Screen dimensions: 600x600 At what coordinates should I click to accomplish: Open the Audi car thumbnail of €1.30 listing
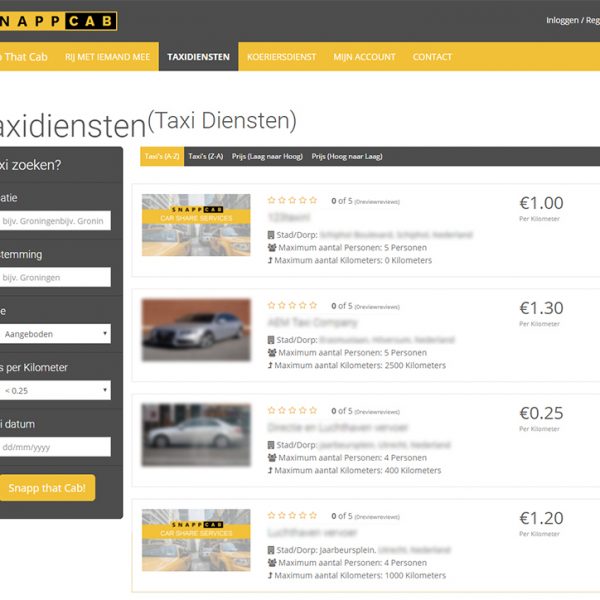[196, 330]
